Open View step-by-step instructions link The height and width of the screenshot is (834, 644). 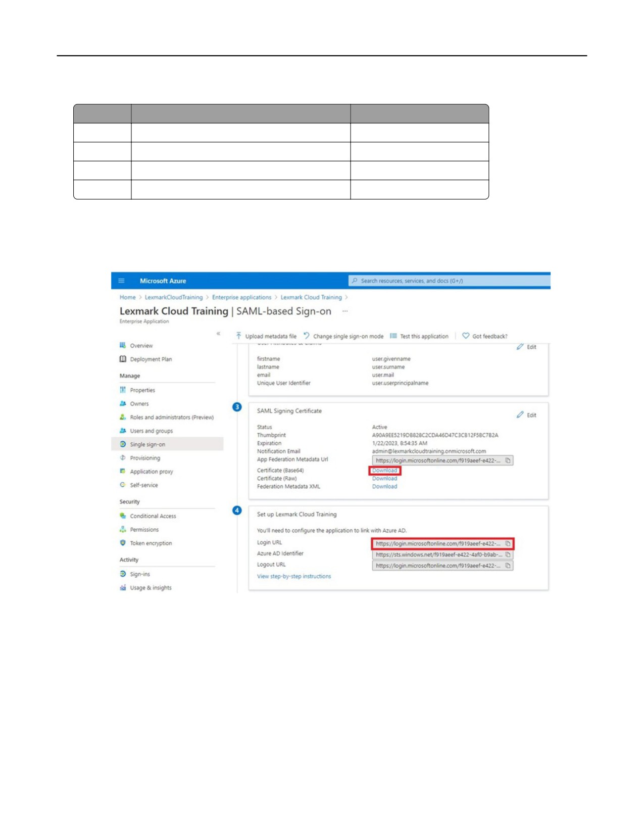tap(294, 576)
